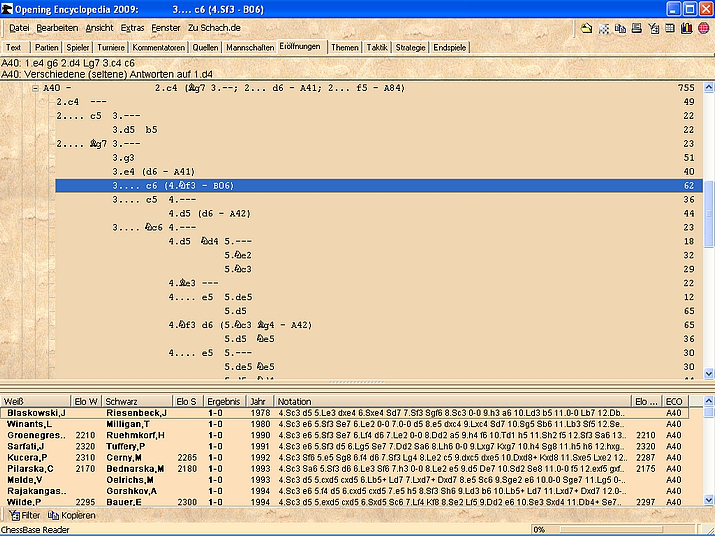Click the red globe toolbar icon
The image size is (715, 536).
(704, 28)
